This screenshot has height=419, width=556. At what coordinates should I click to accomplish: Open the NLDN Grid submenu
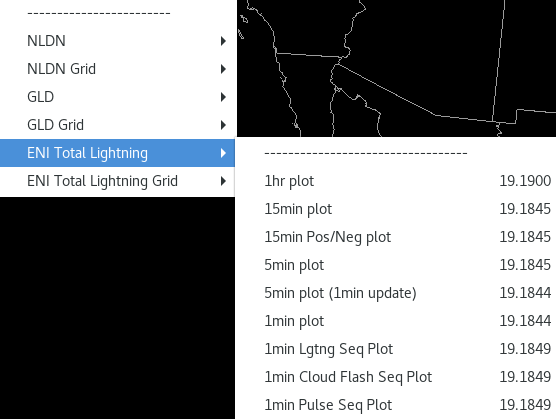(117, 69)
